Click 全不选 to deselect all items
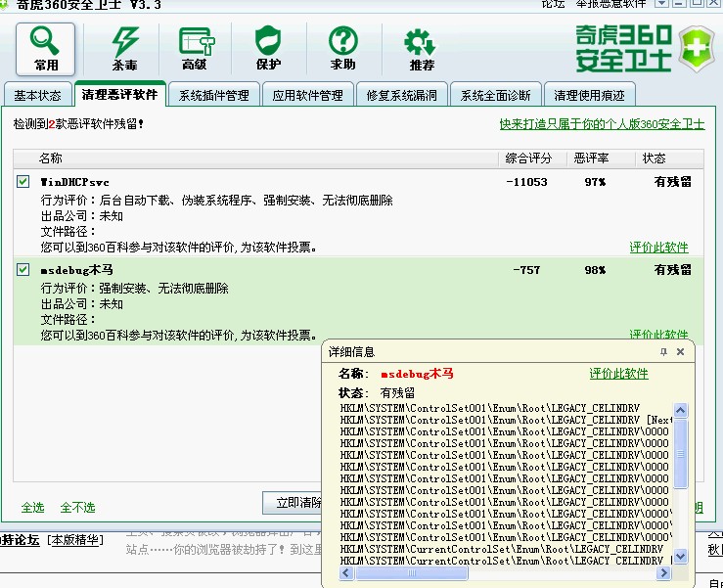 [78, 508]
